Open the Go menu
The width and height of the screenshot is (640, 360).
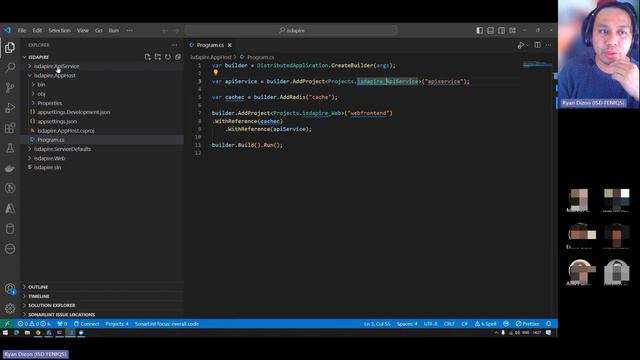click(99, 31)
